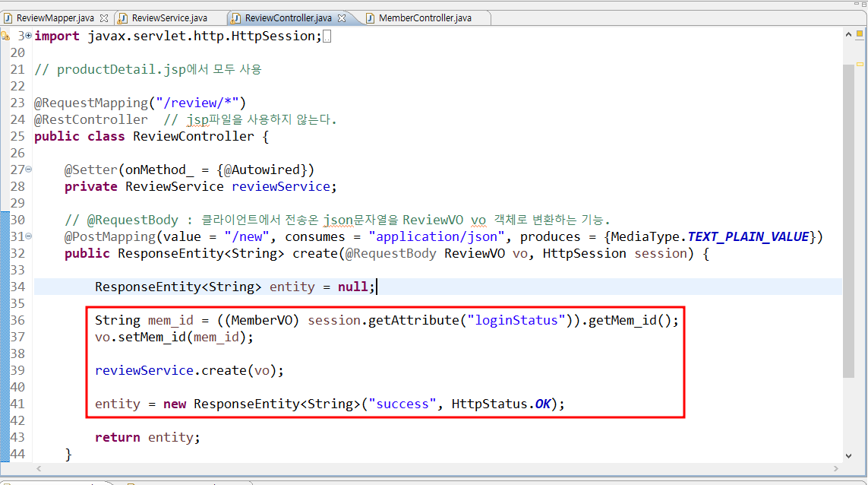Viewport: 868px width, 485px height.
Task: Click the ReviewController class name on line 25
Action: (193, 136)
